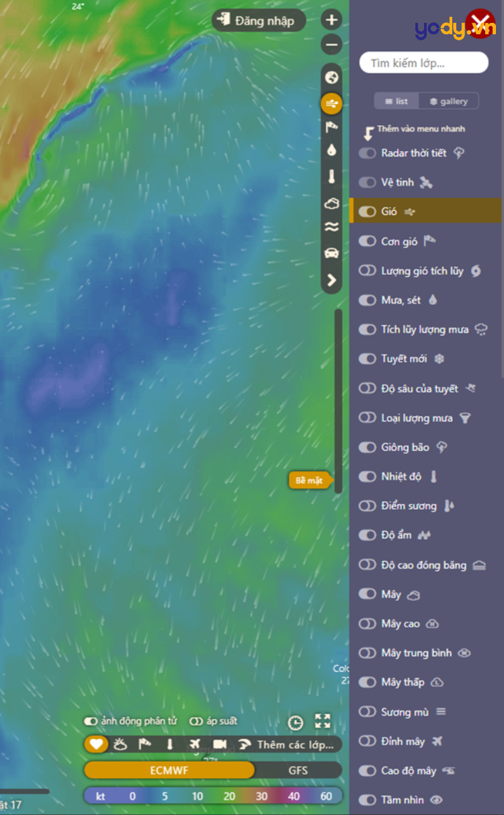The height and width of the screenshot is (815, 504).
Task: Click the airplane icon in bottom bar
Action: pos(195,744)
